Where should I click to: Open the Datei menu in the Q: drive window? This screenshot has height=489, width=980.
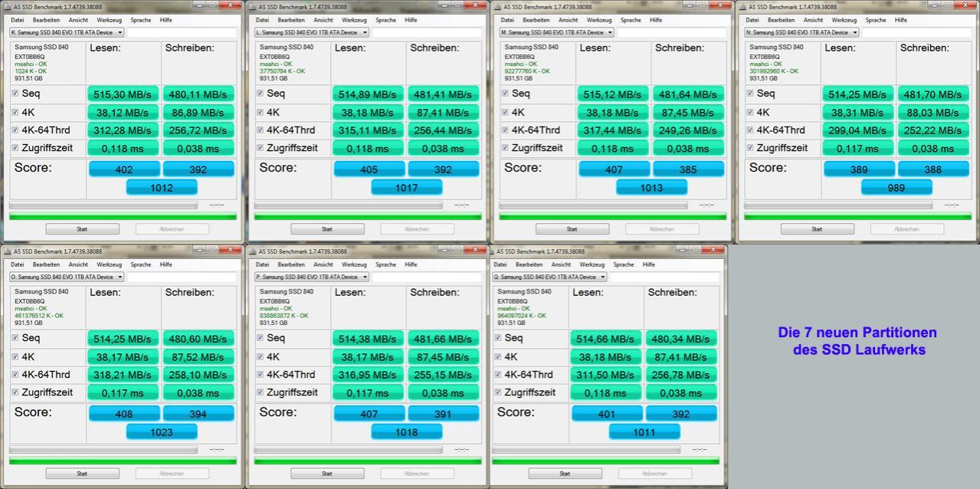(500, 264)
